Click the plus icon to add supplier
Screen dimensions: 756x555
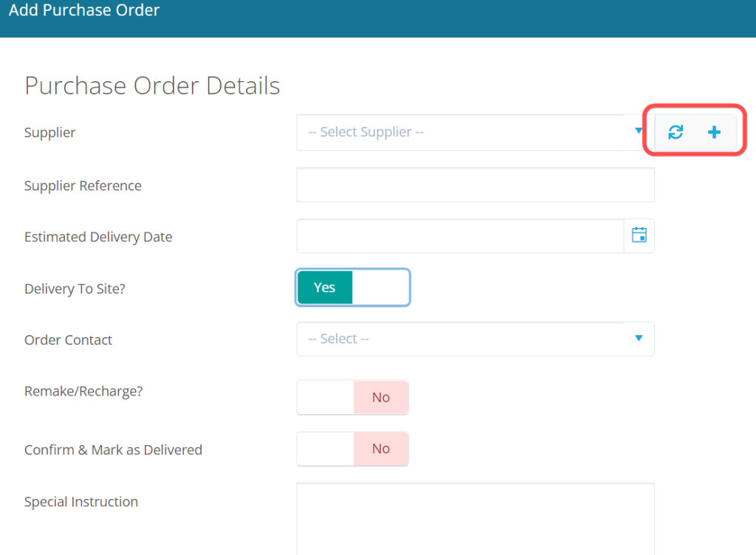714,132
